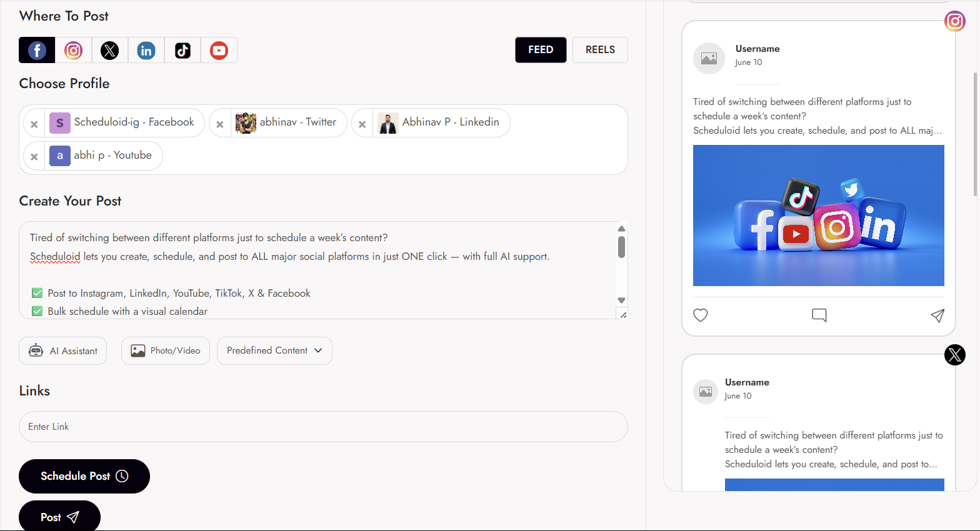
Task: Select the X (Twitter) platform icon
Action: point(109,50)
